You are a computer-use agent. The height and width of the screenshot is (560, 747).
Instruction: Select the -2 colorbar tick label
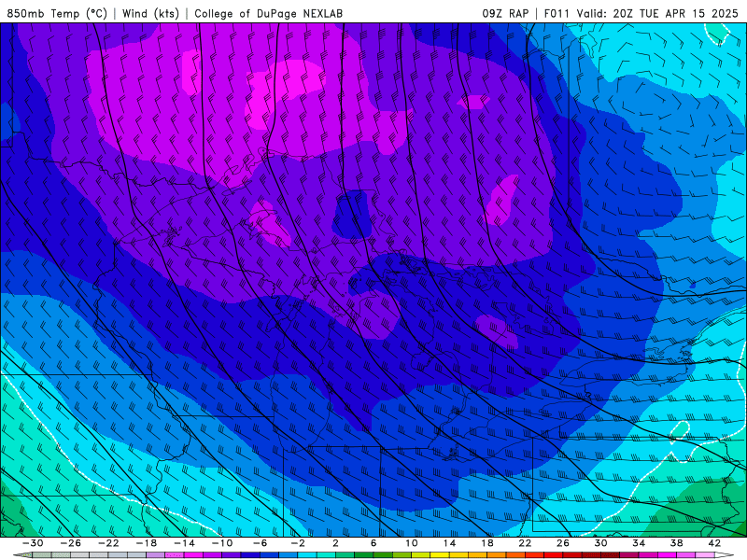(298, 543)
